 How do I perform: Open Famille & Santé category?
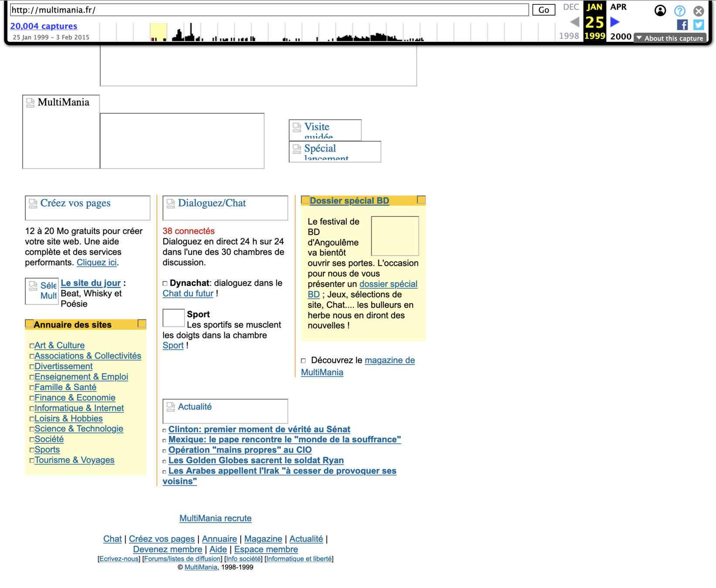point(65,387)
